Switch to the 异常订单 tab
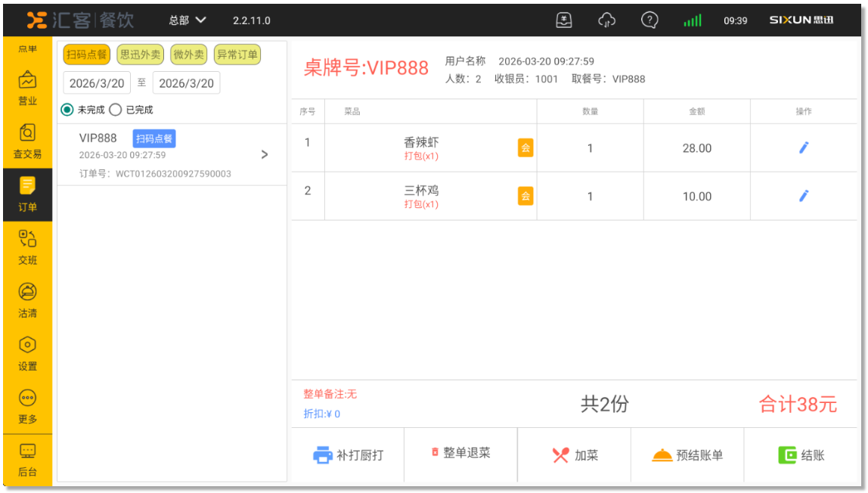 click(237, 54)
